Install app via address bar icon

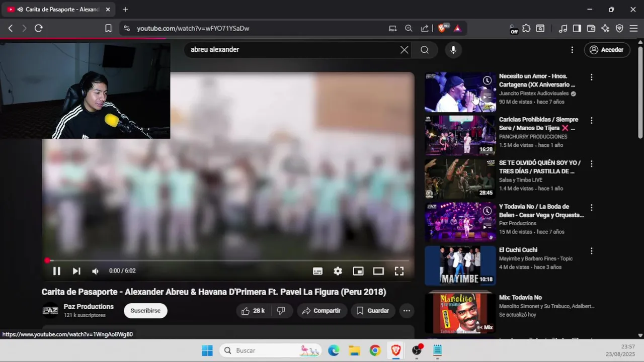pos(392,29)
